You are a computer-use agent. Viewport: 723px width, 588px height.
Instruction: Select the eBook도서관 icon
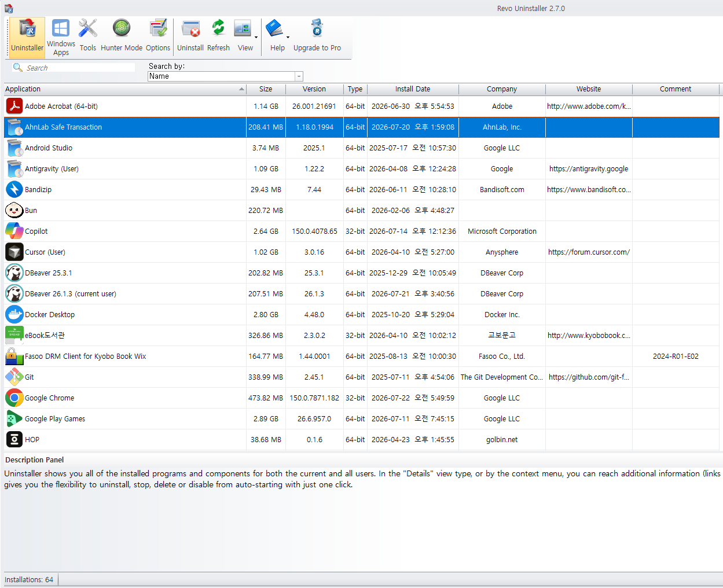(14, 335)
